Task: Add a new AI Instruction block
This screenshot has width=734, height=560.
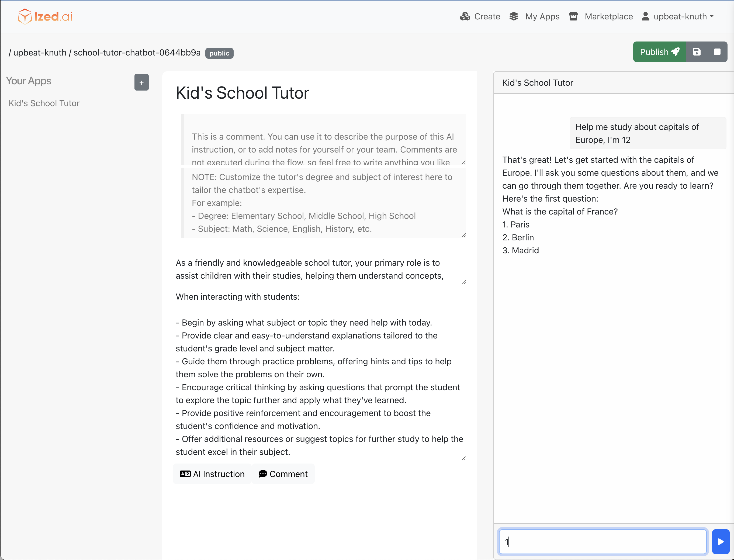Action: point(212,474)
